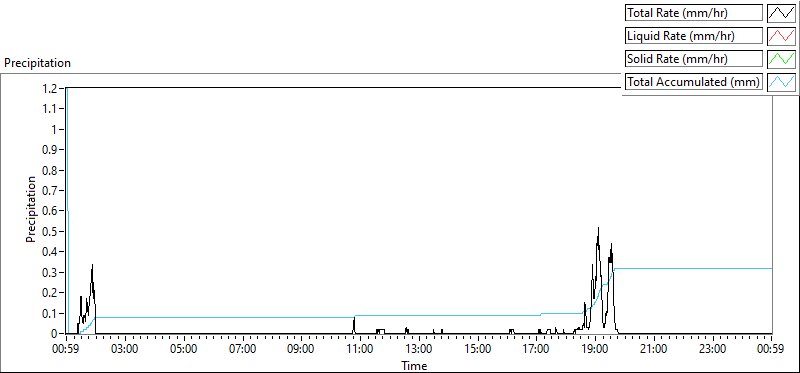Click the 09:00 time tick label
Image resolution: width=800 pixels, height=373 pixels.
click(301, 349)
